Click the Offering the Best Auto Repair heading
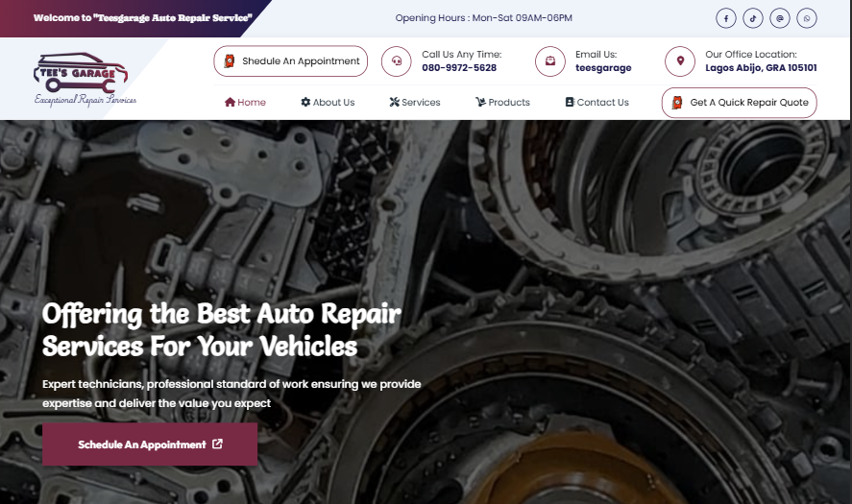This screenshot has height=504, width=852. pos(222,330)
